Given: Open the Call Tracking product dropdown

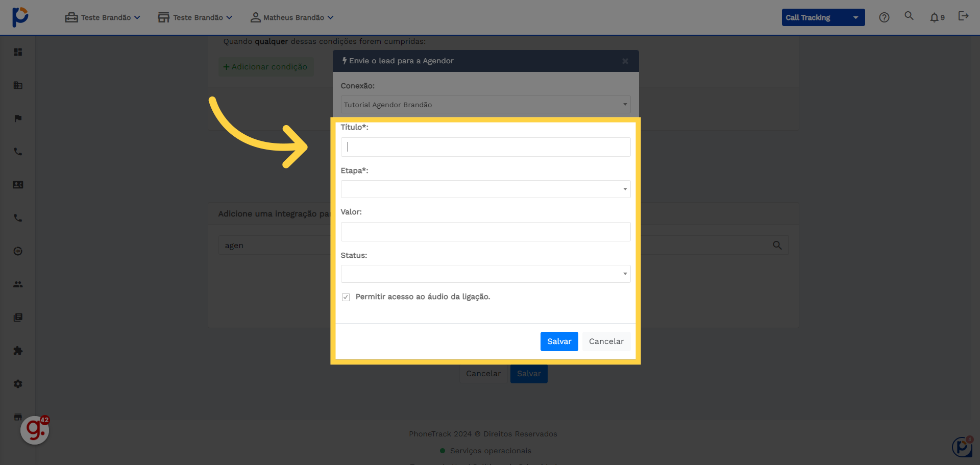Looking at the screenshot, I should coord(823,17).
